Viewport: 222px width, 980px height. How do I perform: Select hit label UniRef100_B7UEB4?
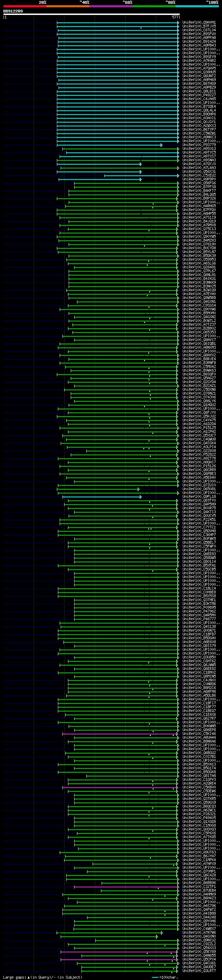tap(199, 891)
